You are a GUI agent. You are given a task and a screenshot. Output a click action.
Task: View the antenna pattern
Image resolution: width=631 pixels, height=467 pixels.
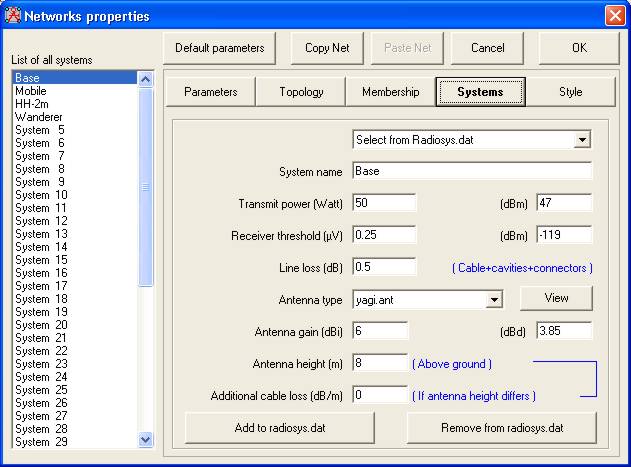pyautogui.click(x=556, y=298)
